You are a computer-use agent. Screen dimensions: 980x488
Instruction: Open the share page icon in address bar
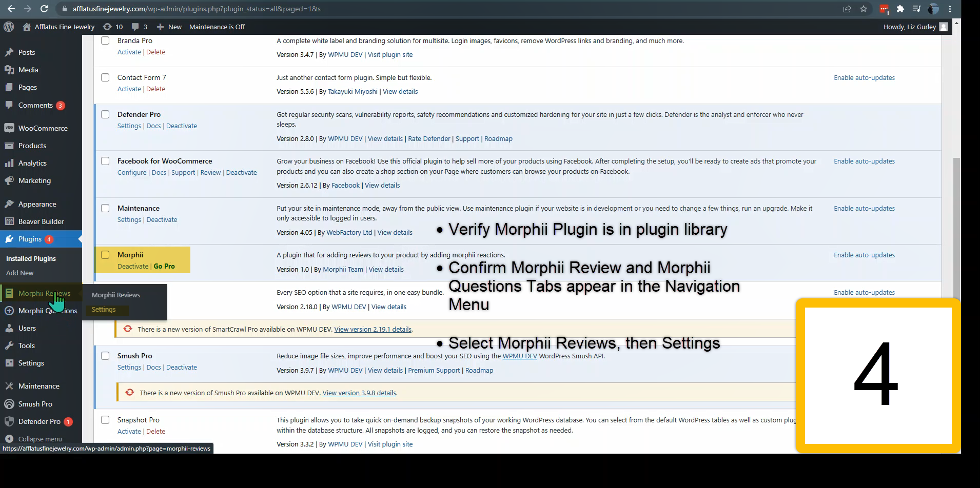click(847, 9)
